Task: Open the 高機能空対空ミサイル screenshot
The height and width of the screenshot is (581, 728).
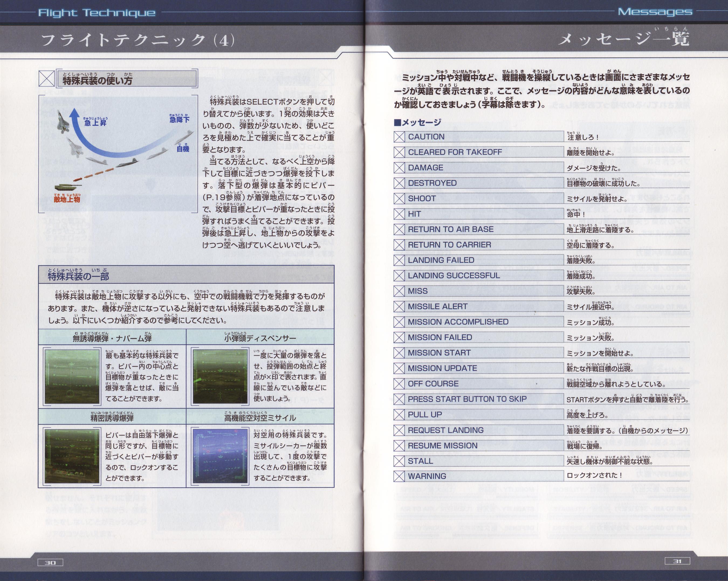Action: (220, 456)
